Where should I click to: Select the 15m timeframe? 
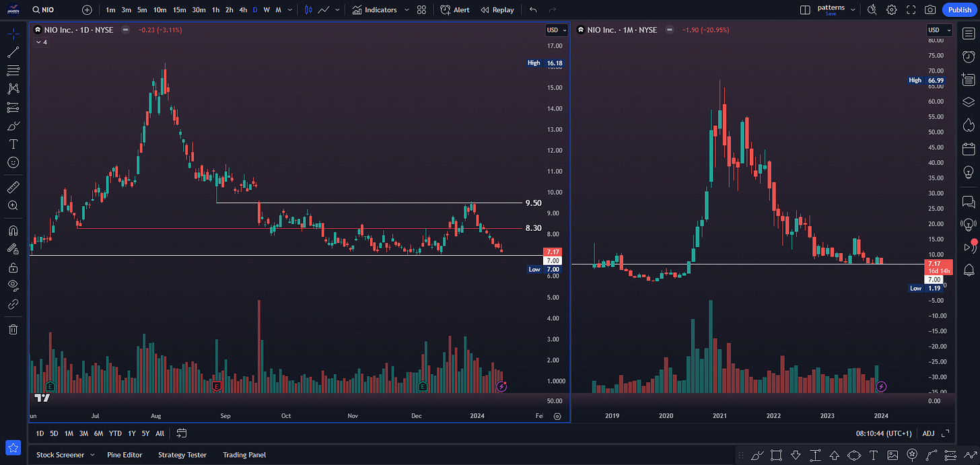coord(179,9)
